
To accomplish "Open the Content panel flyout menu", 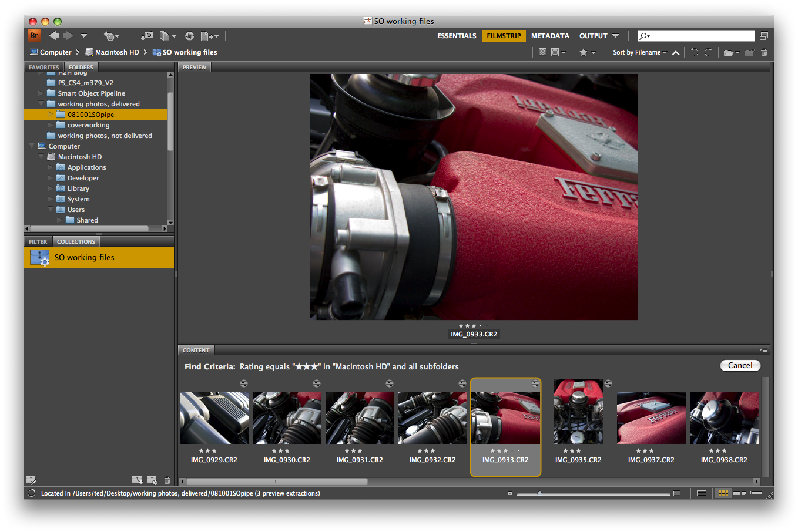I will pos(763,349).
